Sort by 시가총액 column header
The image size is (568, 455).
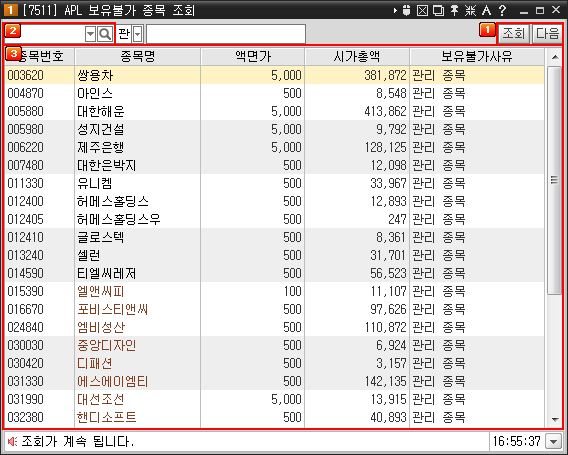pyautogui.click(x=357, y=57)
